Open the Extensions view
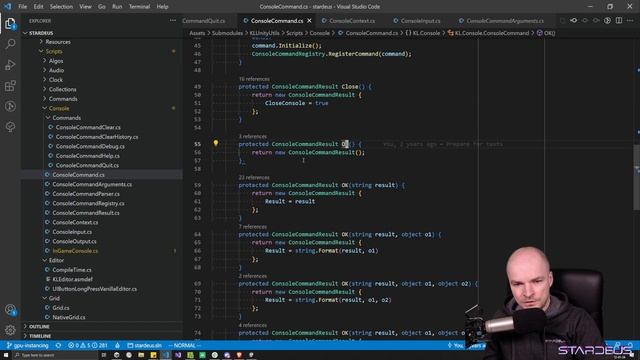Viewport: 640px width, 360px height. (x=10, y=86)
